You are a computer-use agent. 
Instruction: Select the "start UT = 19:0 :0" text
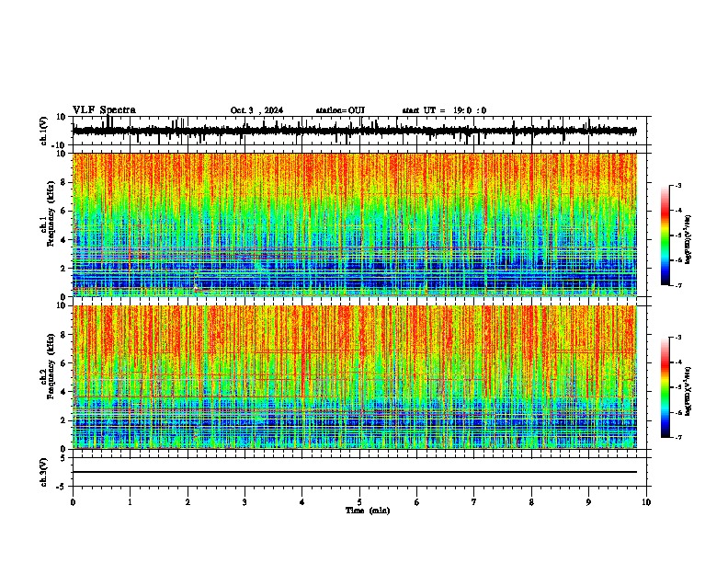[x=444, y=110]
